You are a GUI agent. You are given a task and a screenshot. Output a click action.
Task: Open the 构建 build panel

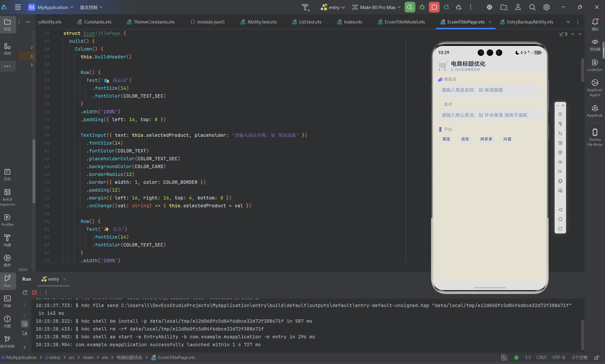pyautogui.click(x=7, y=240)
